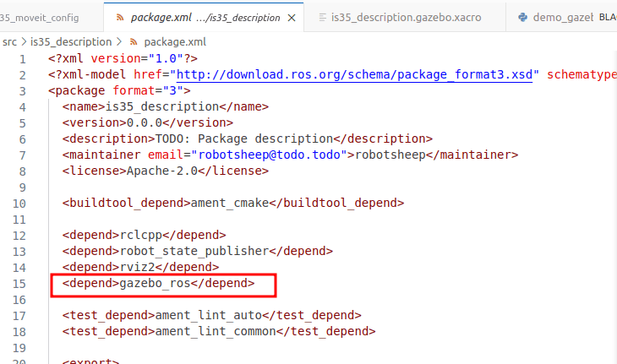This screenshot has width=617, height=364.
Task: Click the Python icon on the demo_gazebo tab
Action: [x=522, y=17]
